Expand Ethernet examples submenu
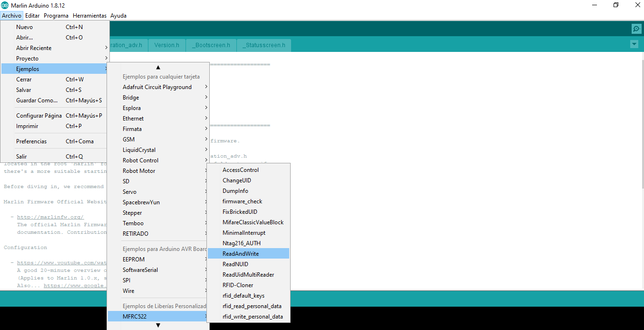 tap(158, 119)
